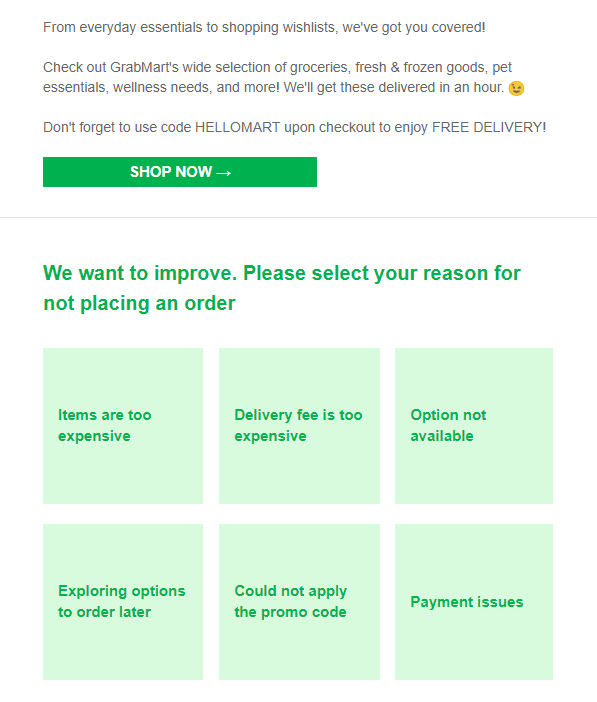Click the HELLOMART promo code text
Viewport: 597px width, 702px height.
[237, 128]
